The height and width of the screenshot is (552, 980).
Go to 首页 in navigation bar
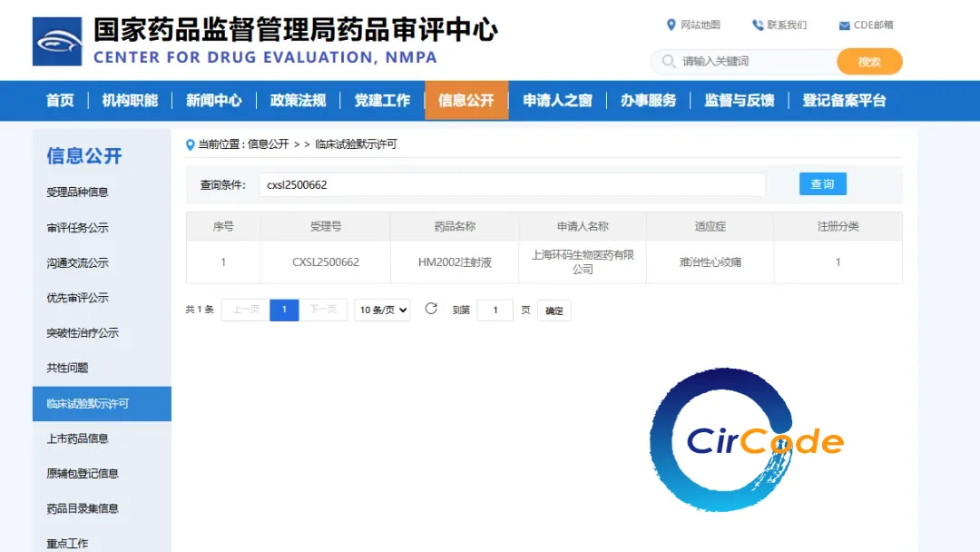point(60,101)
